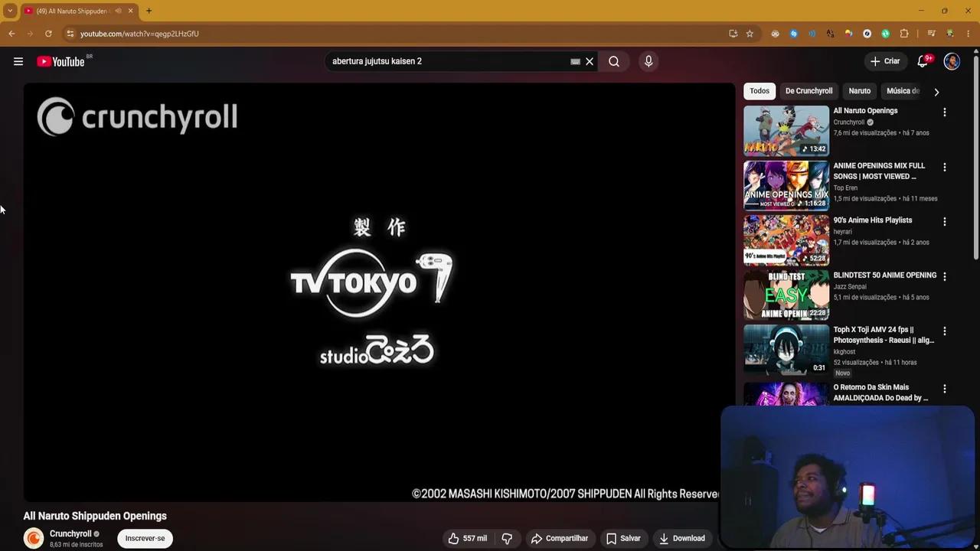
Task: Open the 'O Retorno Da Skin Mais' video title
Action: 880,393
